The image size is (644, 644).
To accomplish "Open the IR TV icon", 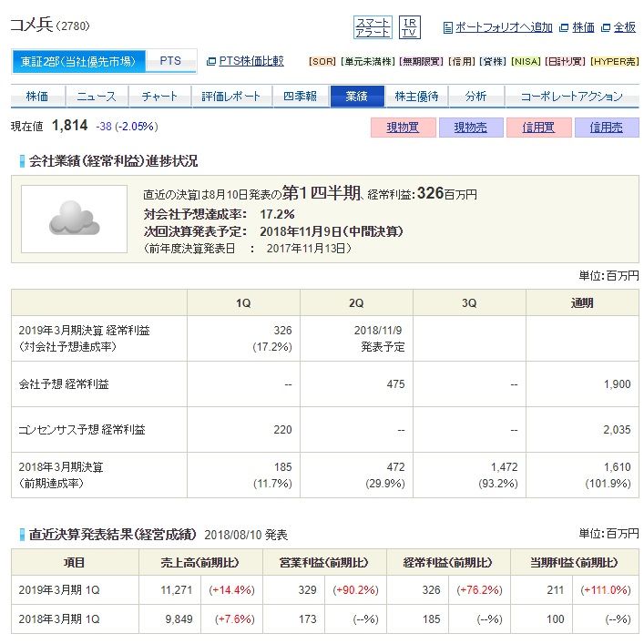I will [x=410, y=27].
